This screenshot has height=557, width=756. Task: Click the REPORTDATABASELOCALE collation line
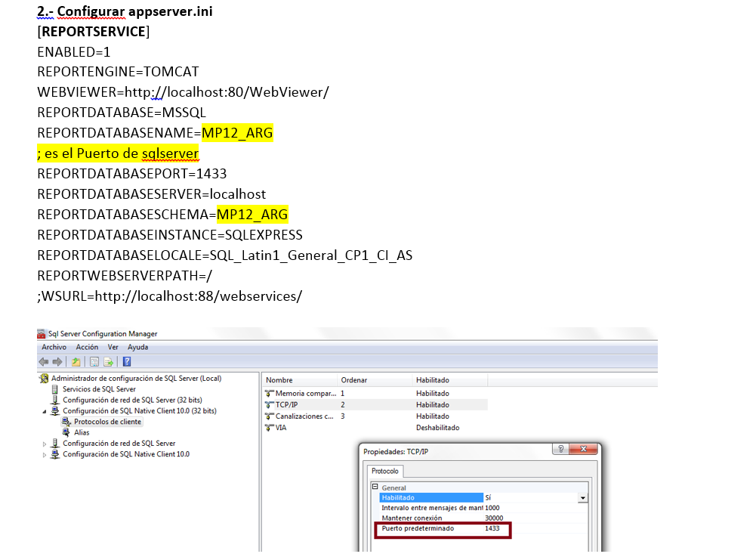[x=224, y=255]
